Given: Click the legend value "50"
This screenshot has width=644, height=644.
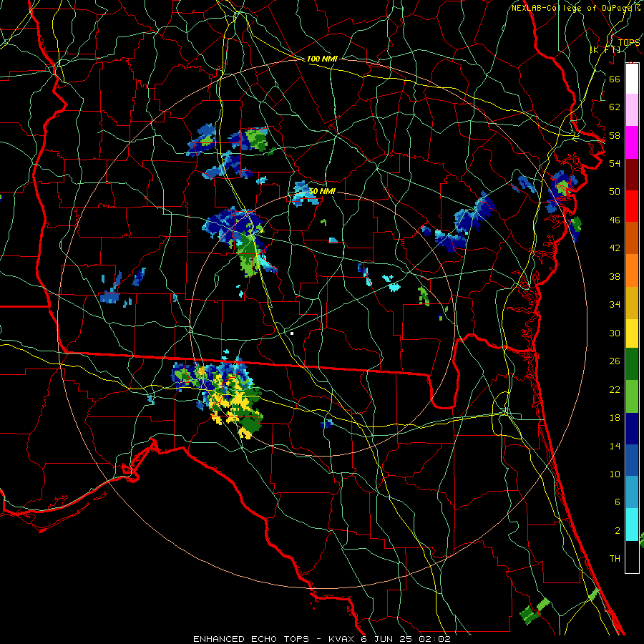Looking at the screenshot, I should tap(615, 192).
